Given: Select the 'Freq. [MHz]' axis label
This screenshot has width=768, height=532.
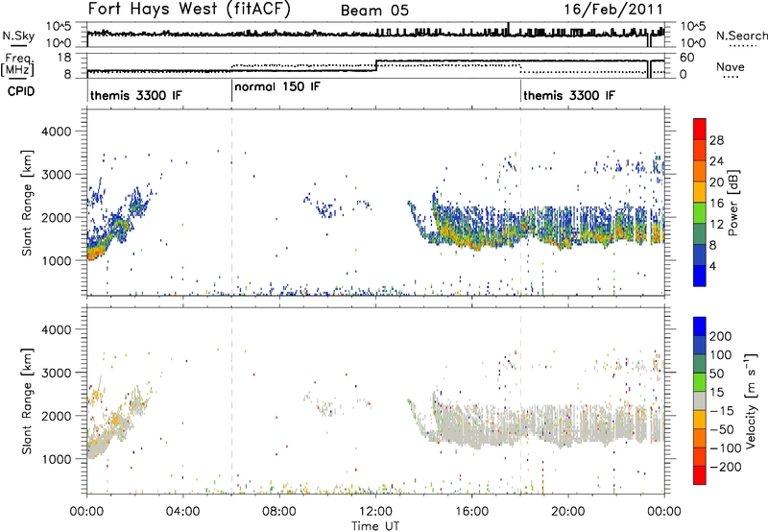Looking at the screenshot, I should (x=17, y=64).
